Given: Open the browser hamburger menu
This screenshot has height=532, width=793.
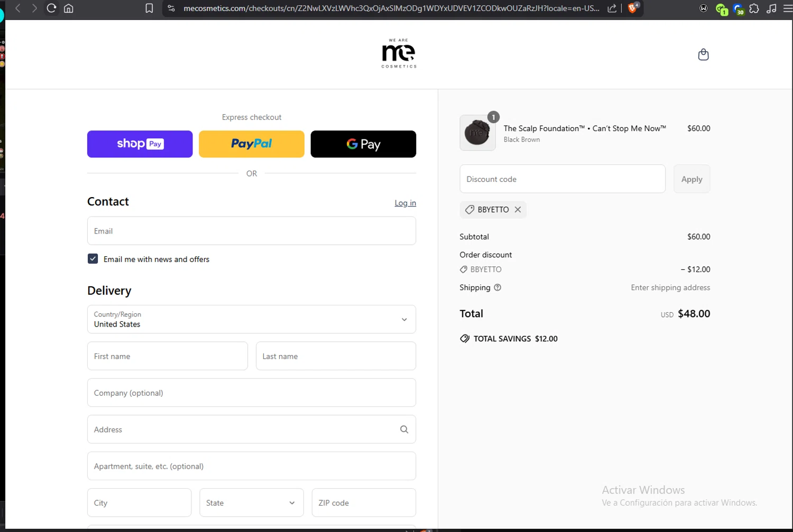Looking at the screenshot, I should [788, 8].
